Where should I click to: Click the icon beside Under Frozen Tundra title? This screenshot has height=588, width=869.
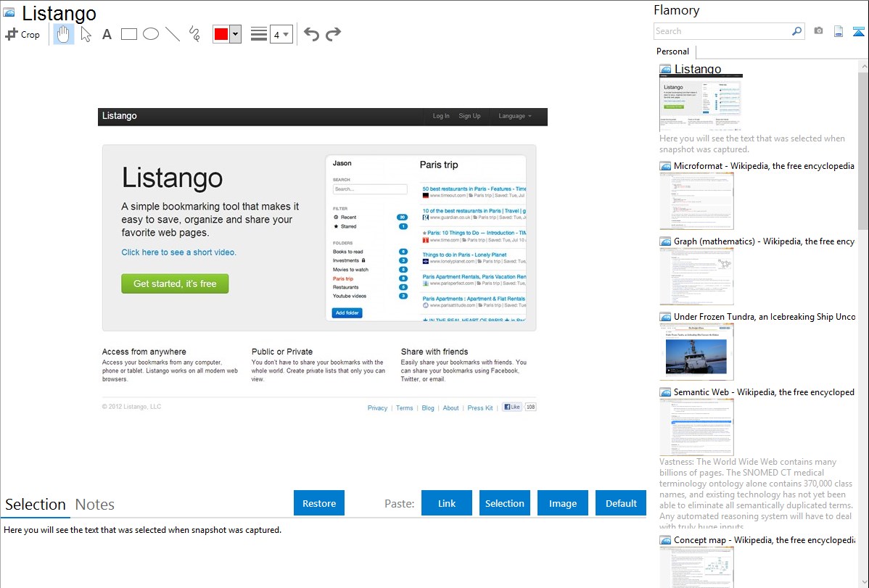665,317
